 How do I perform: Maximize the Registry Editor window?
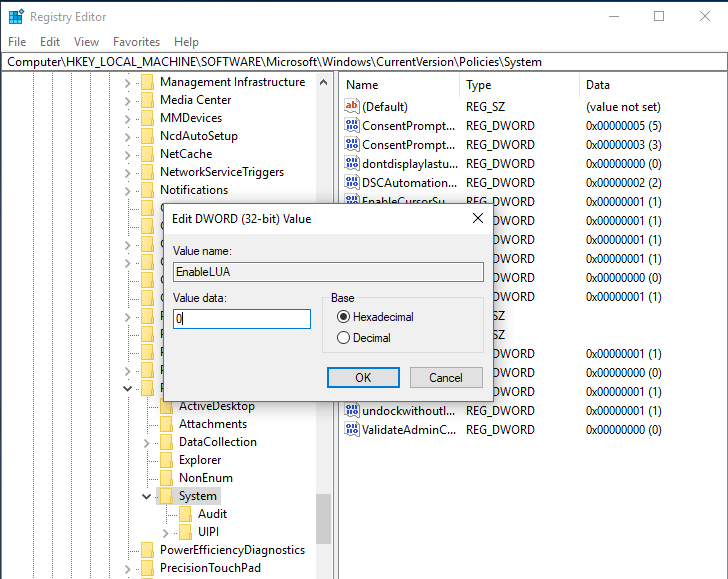[659, 16]
